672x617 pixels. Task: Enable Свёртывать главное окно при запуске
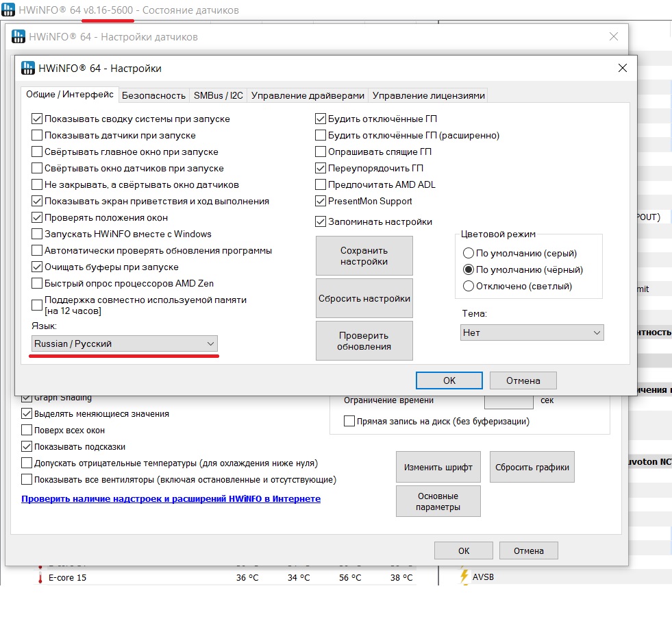(37, 152)
